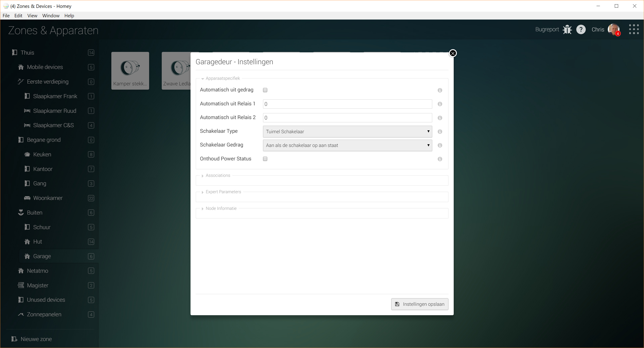
Task: Open the View menu
Action: (32, 16)
